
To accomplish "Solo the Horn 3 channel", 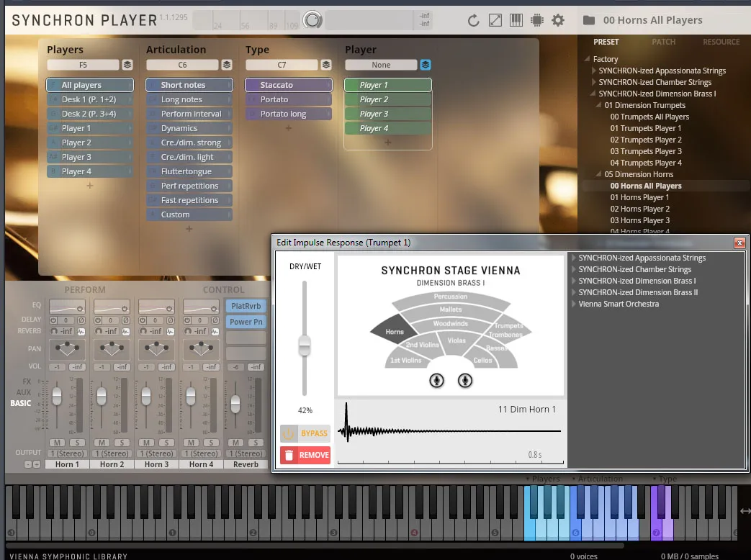I will pos(166,442).
